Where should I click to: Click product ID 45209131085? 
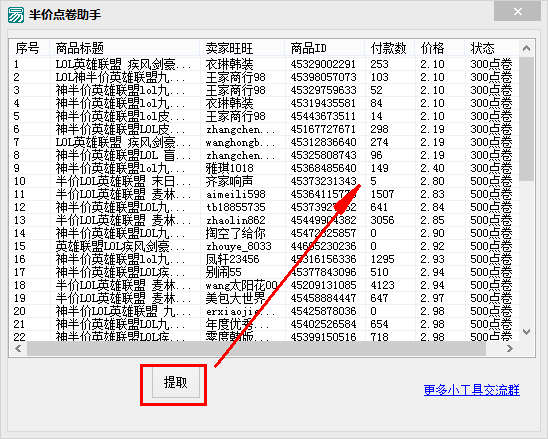[323, 285]
